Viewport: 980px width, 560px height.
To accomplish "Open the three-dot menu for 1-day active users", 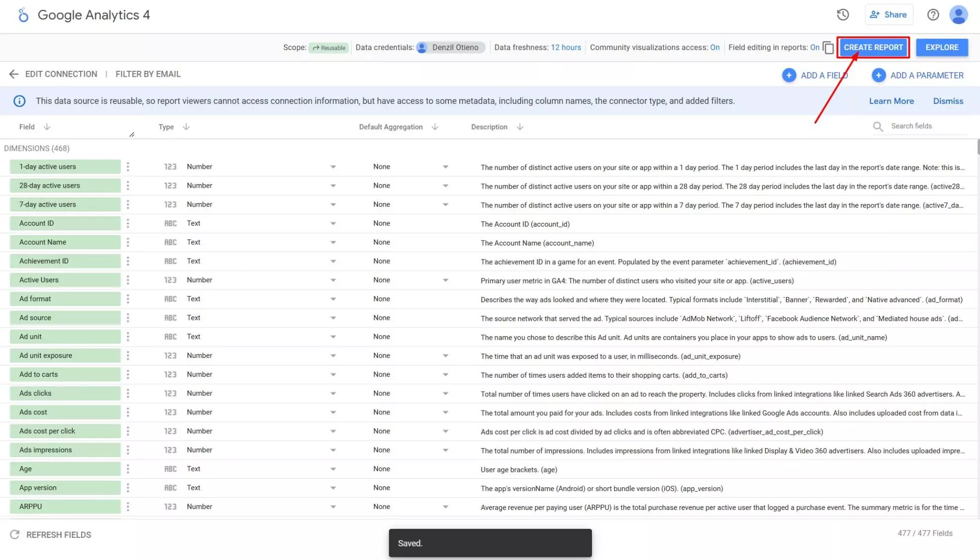I will (x=128, y=167).
